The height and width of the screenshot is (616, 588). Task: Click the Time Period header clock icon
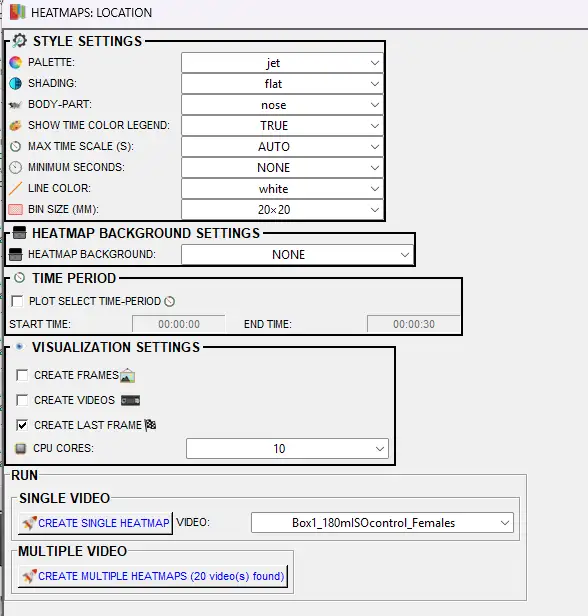click(19, 278)
